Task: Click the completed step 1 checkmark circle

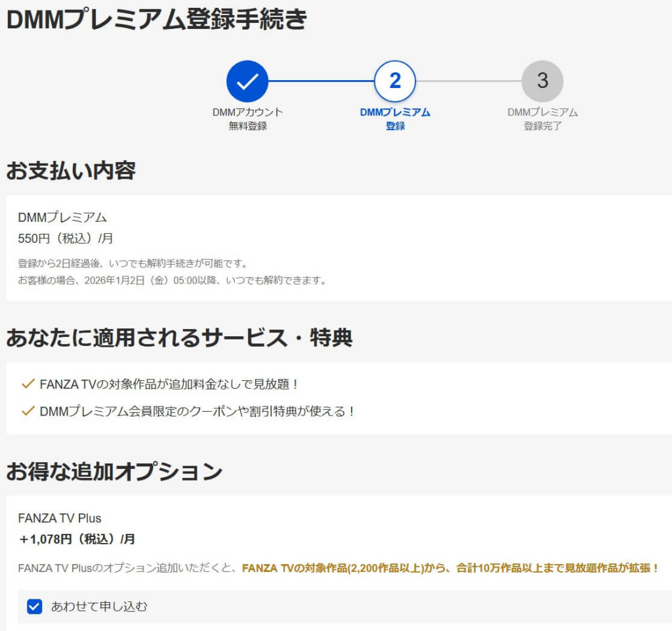Action: point(247,81)
